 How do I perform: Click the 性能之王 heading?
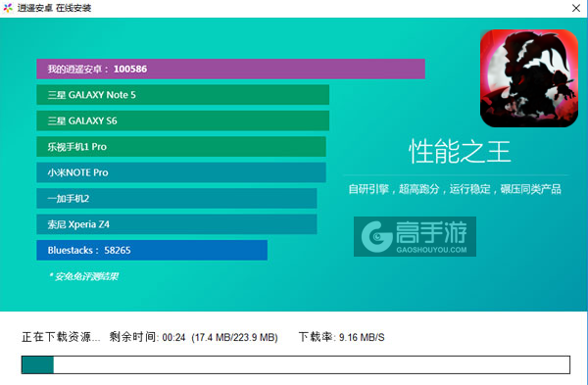460,152
